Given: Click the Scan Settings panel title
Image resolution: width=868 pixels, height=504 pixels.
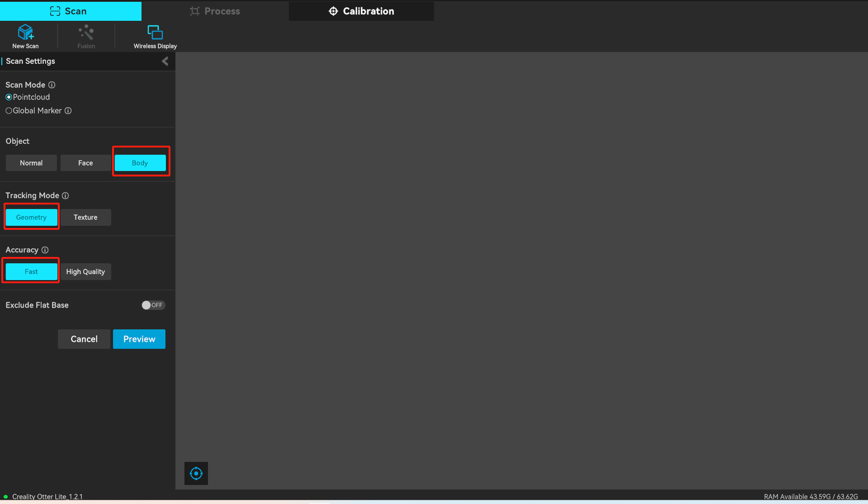Looking at the screenshot, I should point(30,61).
